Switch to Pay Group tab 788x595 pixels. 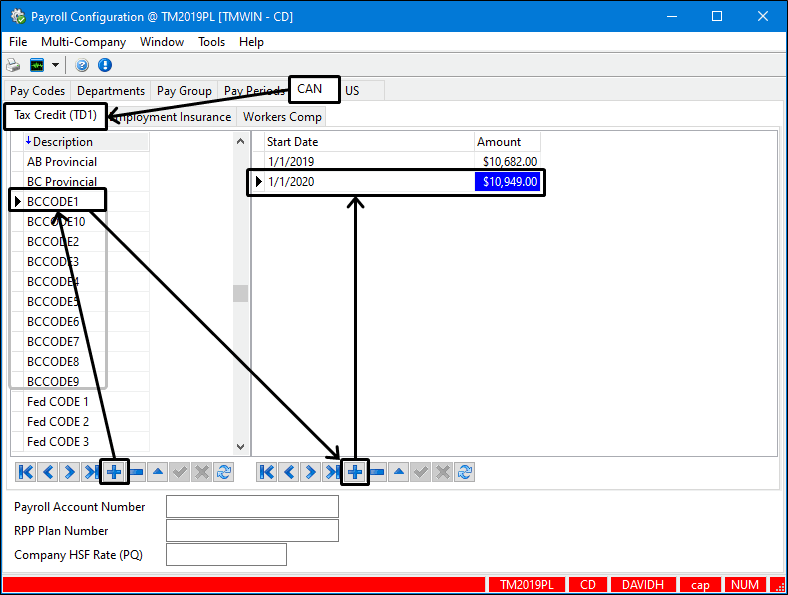(184, 91)
